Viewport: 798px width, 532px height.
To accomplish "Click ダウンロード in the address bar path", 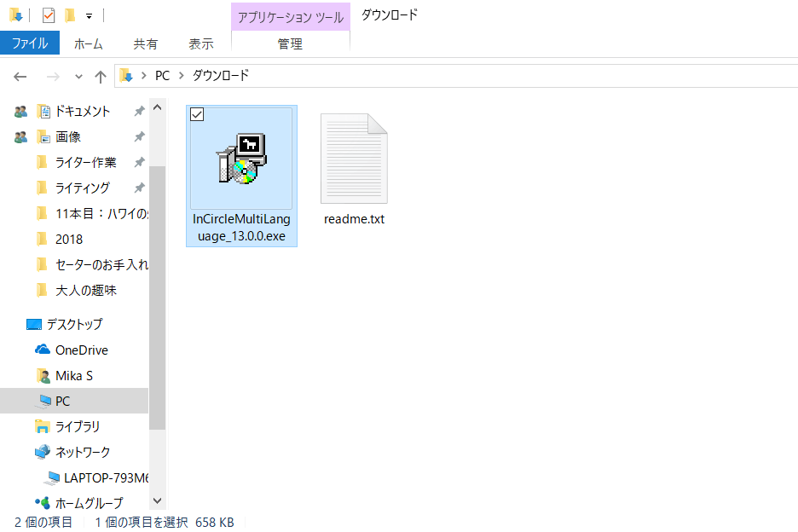I will pos(221,76).
